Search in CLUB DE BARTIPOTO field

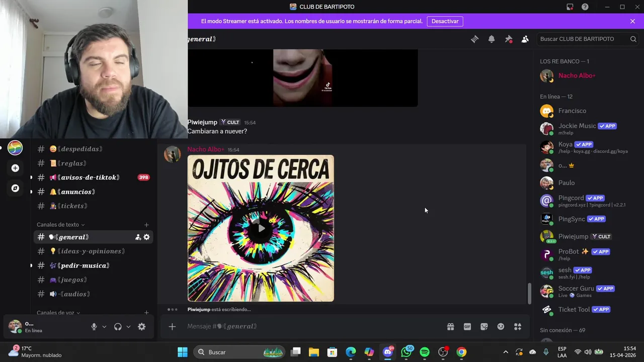tap(587, 39)
